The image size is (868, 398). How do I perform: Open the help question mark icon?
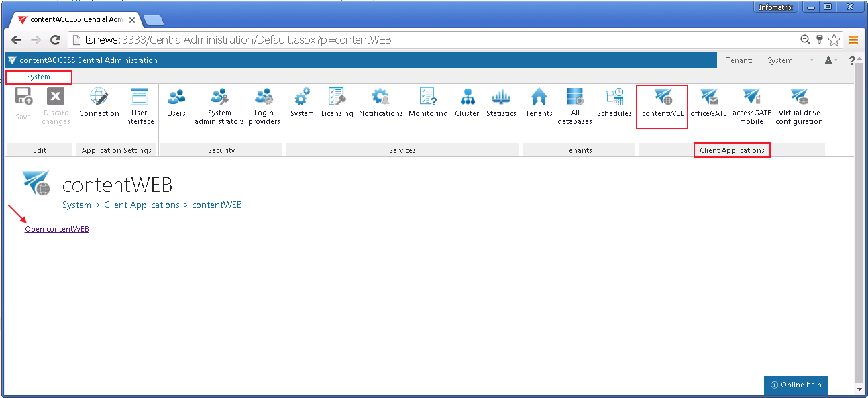pos(852,60)
